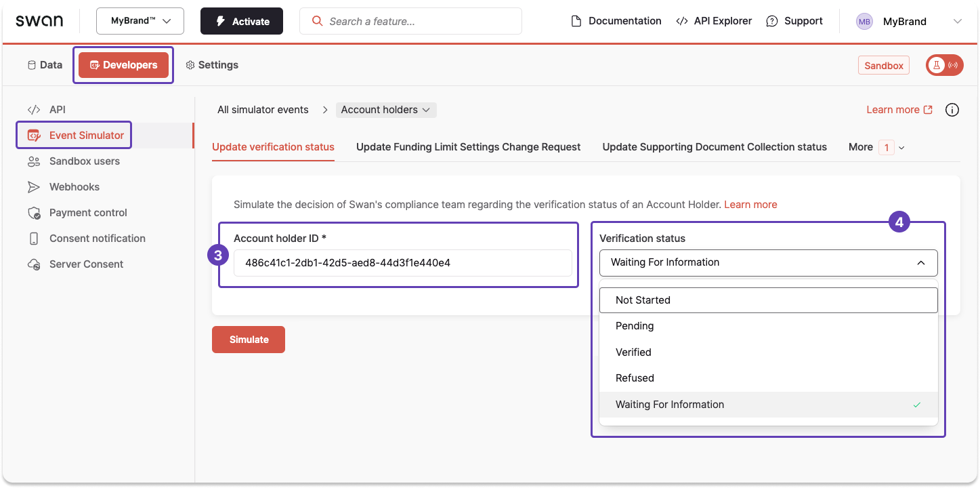Screen dimensions: 980x488
Task: Expand the MyBrand brand selector
Action: click(x=140, y=21)
